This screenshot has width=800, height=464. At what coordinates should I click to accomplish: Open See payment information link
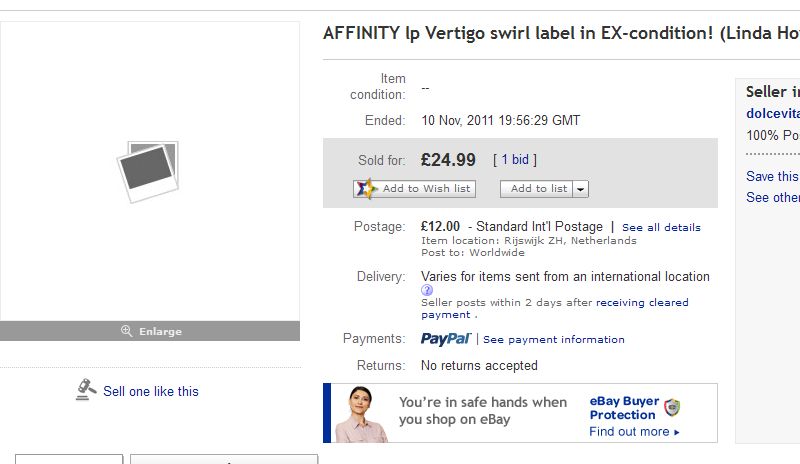click(553, 339)
